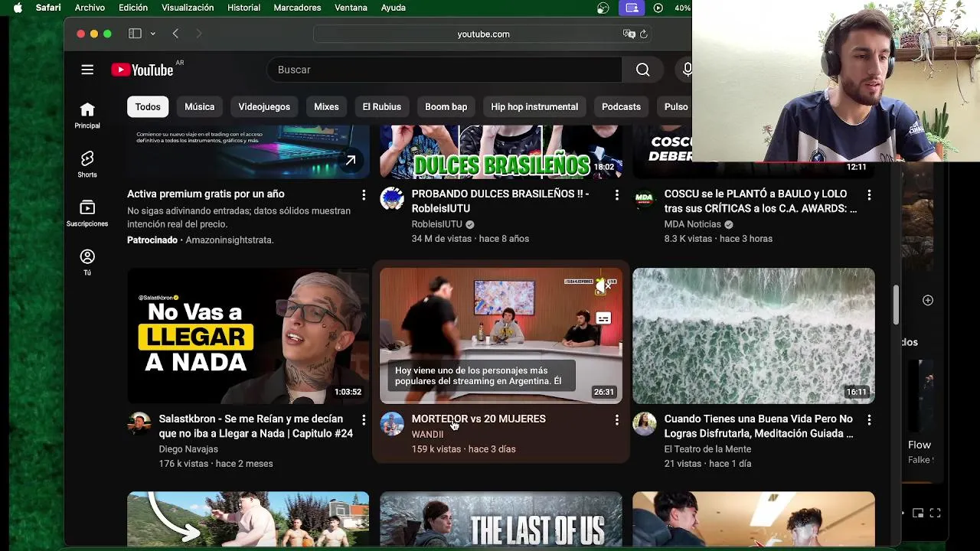
Task: Click into the Buscar search field
Action: tap(445, 70)
